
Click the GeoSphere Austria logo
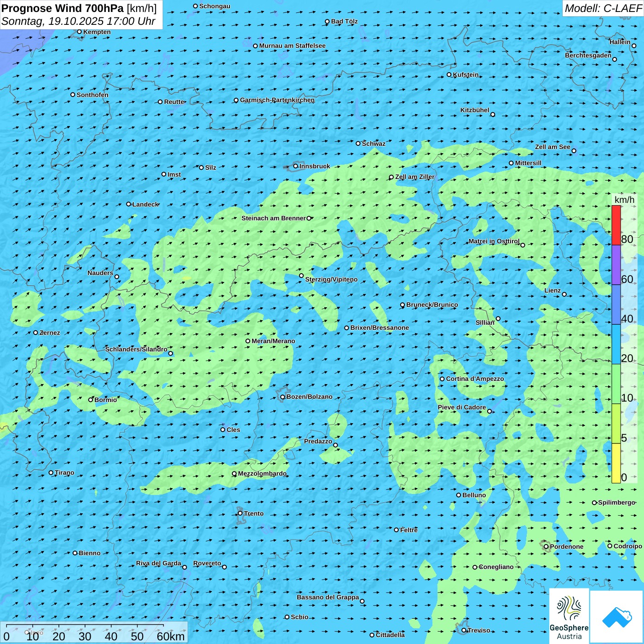(569, 615)
